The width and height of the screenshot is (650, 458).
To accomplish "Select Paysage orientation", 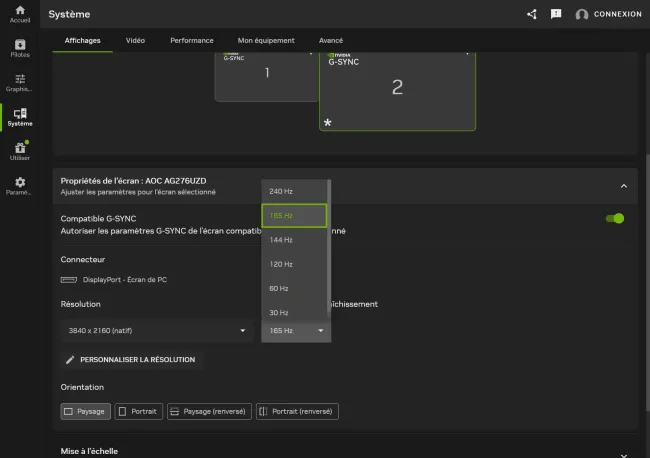I will (85, 412).
